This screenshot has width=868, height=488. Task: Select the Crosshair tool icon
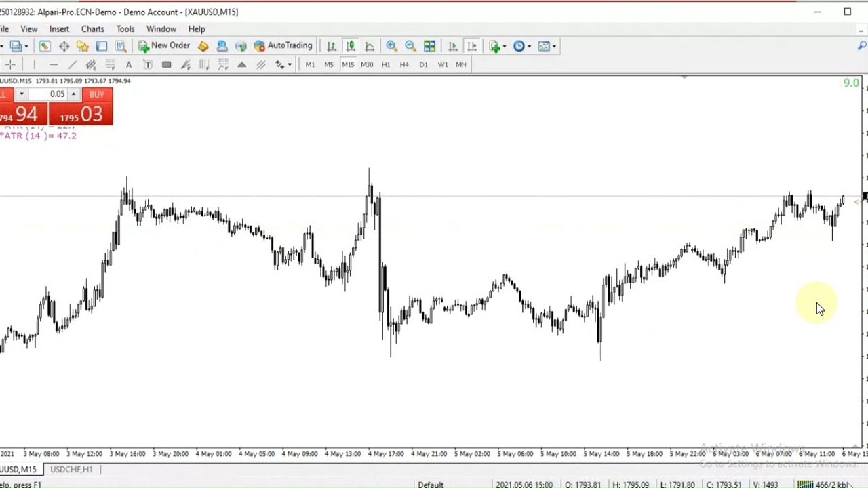[x=10, y=64]
